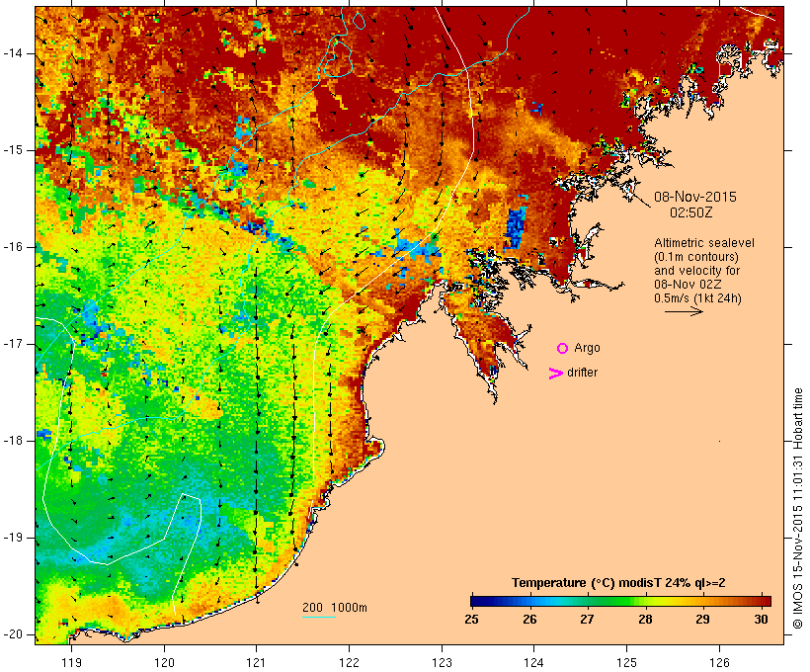
Task: Click the longitude axis label '124'
Action: 533,662
